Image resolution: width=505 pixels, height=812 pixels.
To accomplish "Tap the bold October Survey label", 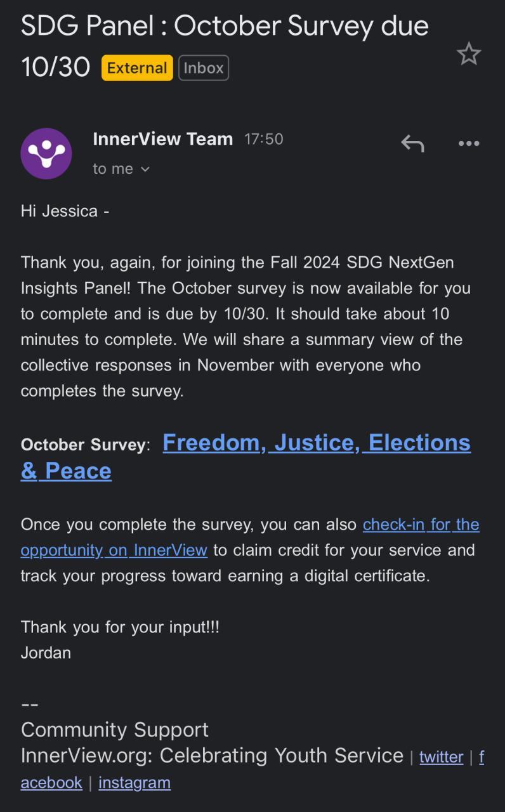I will [x=83, y=445].
